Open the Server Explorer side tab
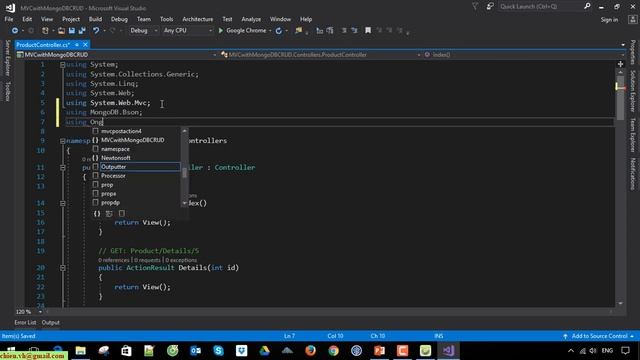 coord(7,58)
